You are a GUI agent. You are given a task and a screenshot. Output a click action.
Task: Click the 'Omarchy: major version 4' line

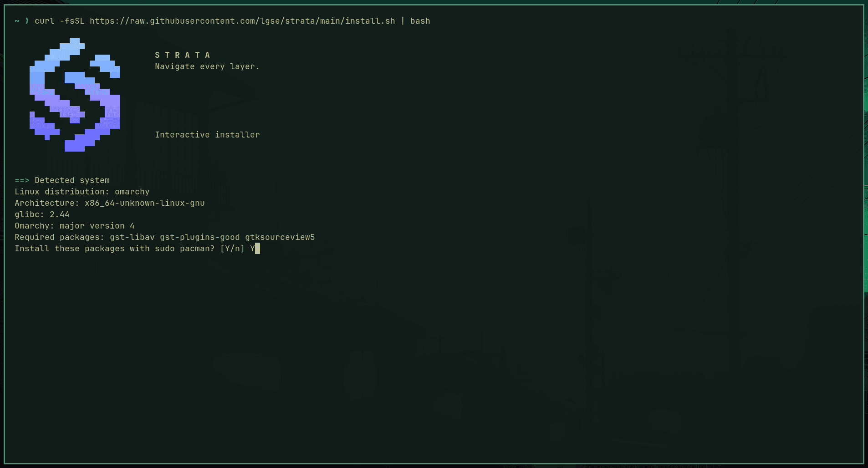point(75,226)
